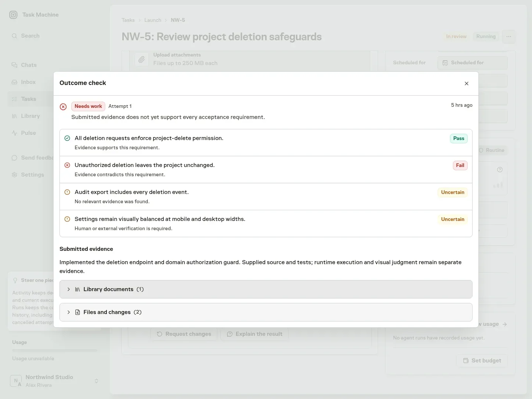
Task: Click the red fail icon for unauthorized deletion
Action: (x=67, y=165)
